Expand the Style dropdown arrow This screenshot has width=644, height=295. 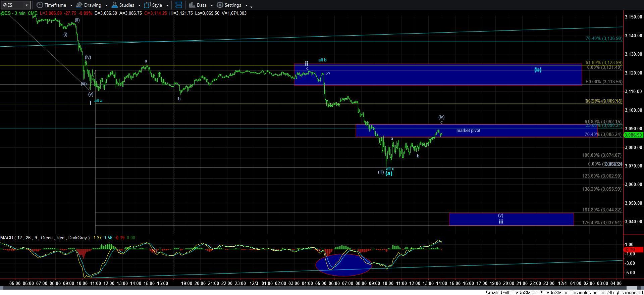167,5
